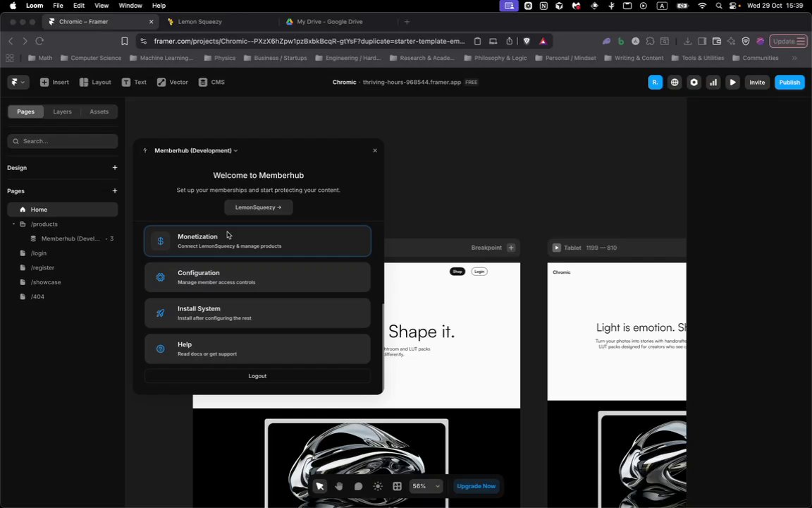The image size is (812, 508).
Task: Show more bookmarks with the chevron
Action: tap(794, 58)
